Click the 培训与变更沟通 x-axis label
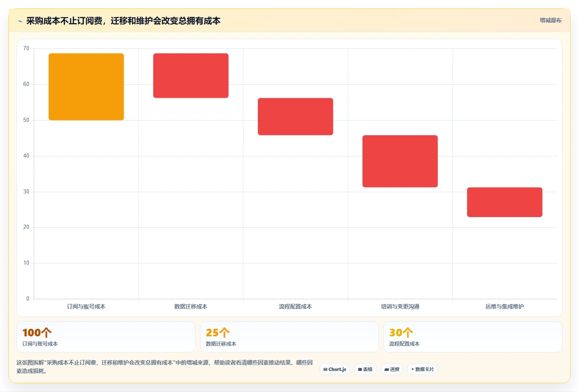Viewport: 579px width, 392px height. (400, 306)
